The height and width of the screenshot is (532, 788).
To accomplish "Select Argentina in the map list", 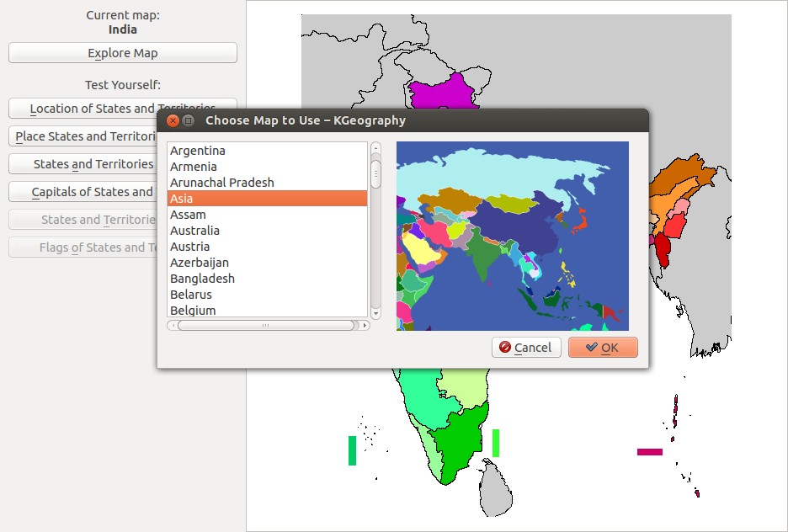I will [267, 150].
